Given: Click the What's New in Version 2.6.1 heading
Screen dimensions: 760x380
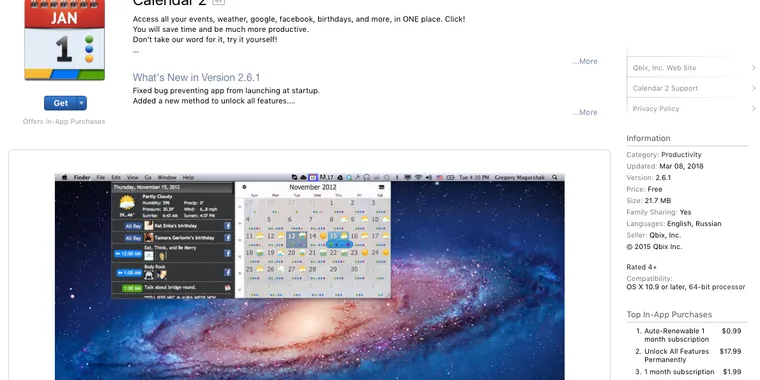Looking at the screenshot, I should click(196, 78).
